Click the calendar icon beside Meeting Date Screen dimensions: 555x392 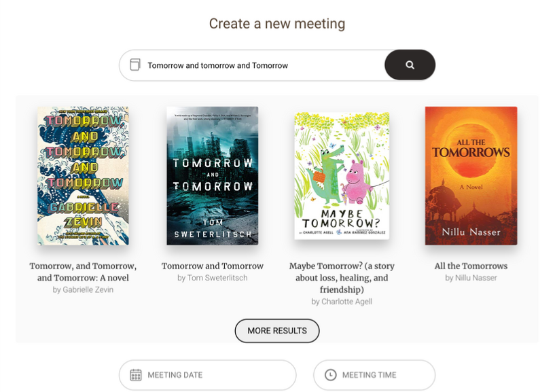(136, 375)
